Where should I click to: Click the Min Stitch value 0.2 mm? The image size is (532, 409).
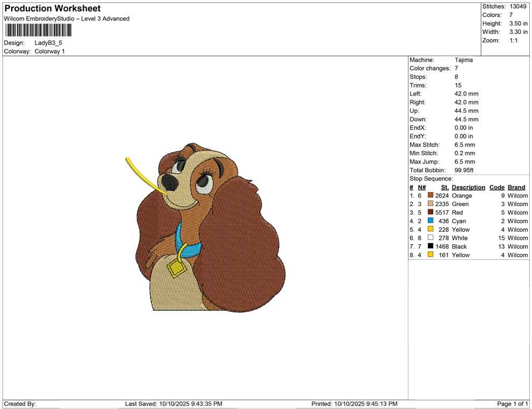pos(465,153)
